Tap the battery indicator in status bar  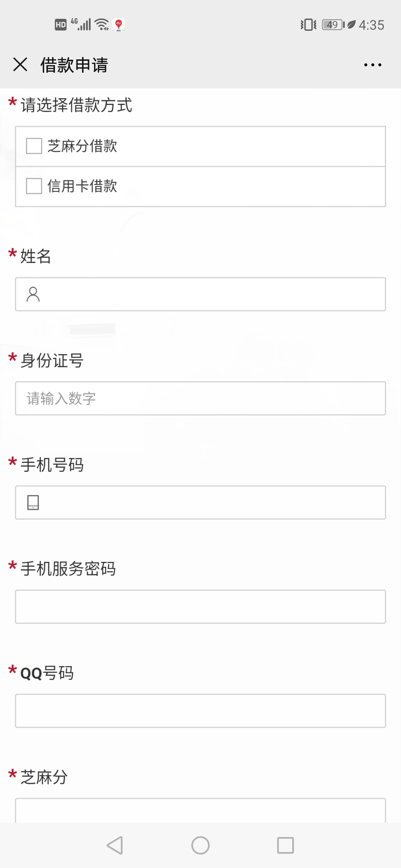333,25
